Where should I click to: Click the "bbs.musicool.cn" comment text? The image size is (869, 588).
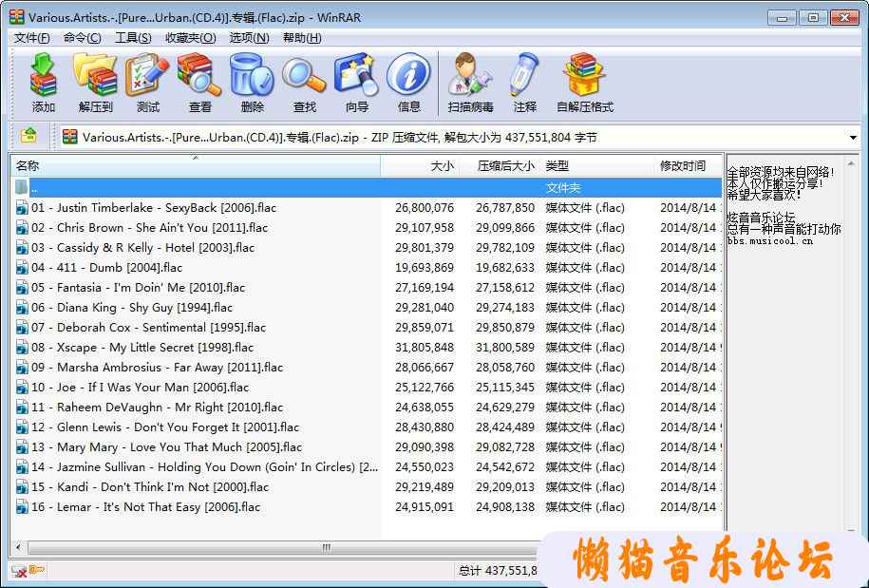[x=770, y=241]
